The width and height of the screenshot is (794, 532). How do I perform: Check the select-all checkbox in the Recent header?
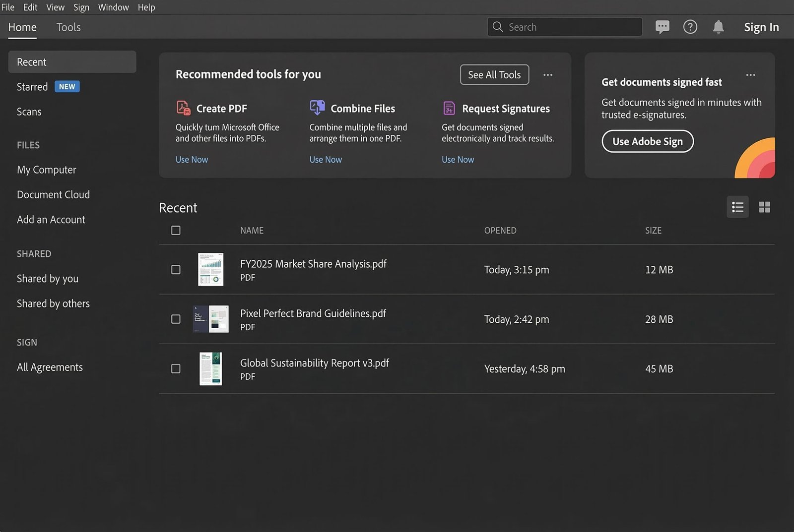176,230
